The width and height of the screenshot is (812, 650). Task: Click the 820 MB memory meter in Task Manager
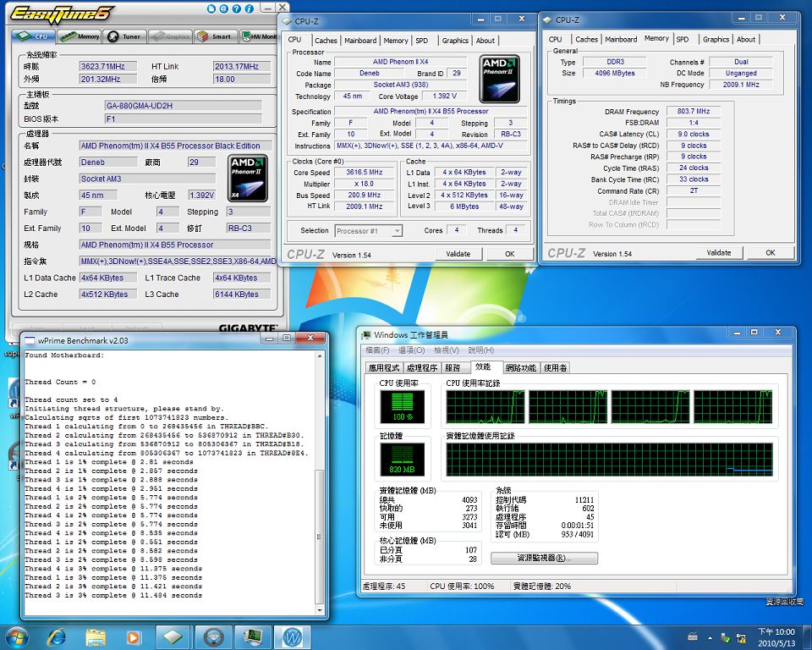(403, 460)
